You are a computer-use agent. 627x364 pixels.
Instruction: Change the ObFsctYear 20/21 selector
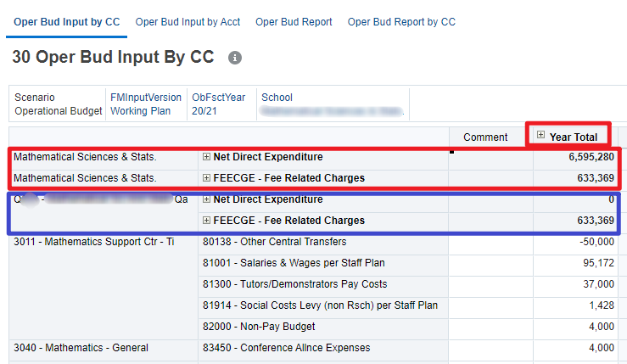(219, 104)
